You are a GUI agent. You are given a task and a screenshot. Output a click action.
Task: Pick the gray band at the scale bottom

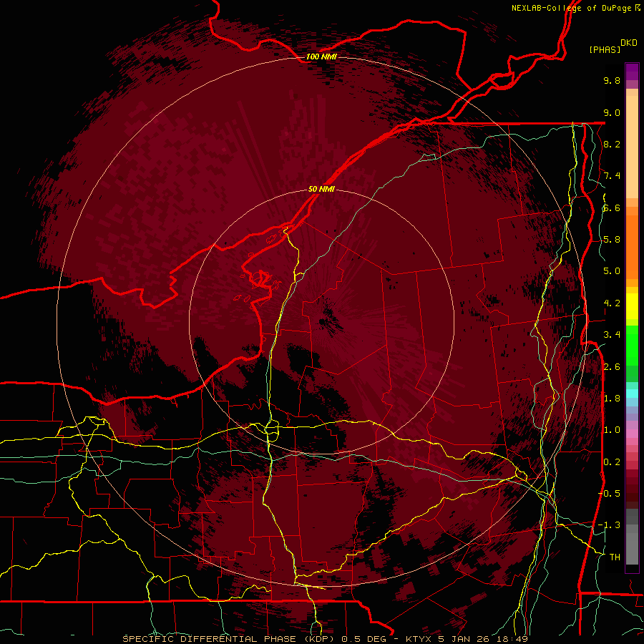[x=632, y=546]
